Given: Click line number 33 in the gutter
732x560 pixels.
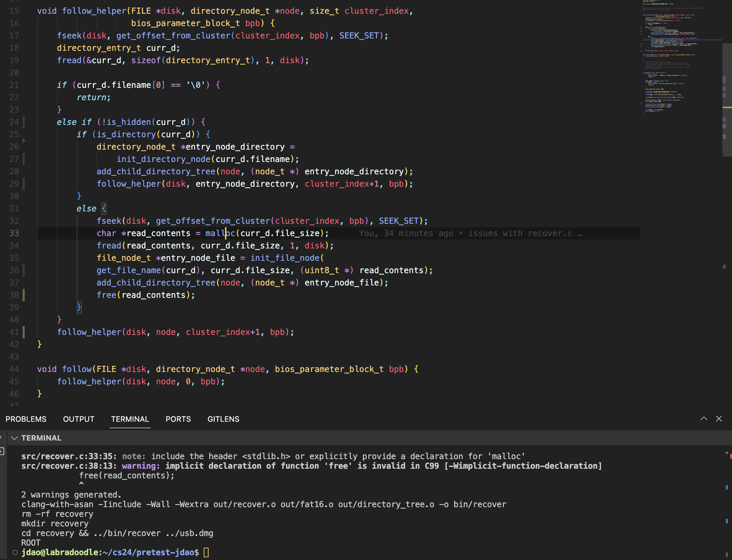Looking at the screenshot, I should [x=14, y=233].
